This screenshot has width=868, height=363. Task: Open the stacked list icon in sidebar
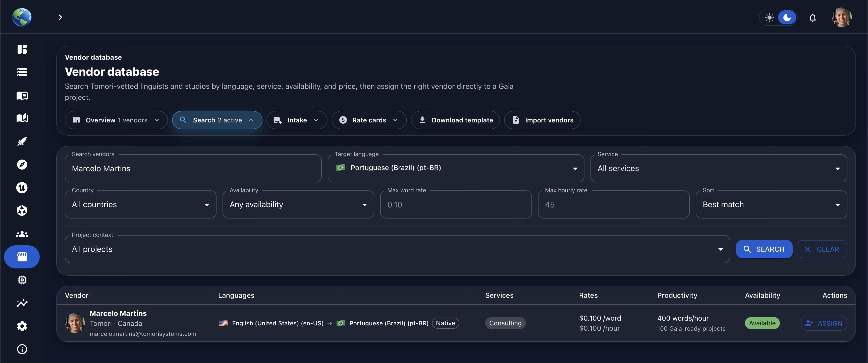[22, 72]
